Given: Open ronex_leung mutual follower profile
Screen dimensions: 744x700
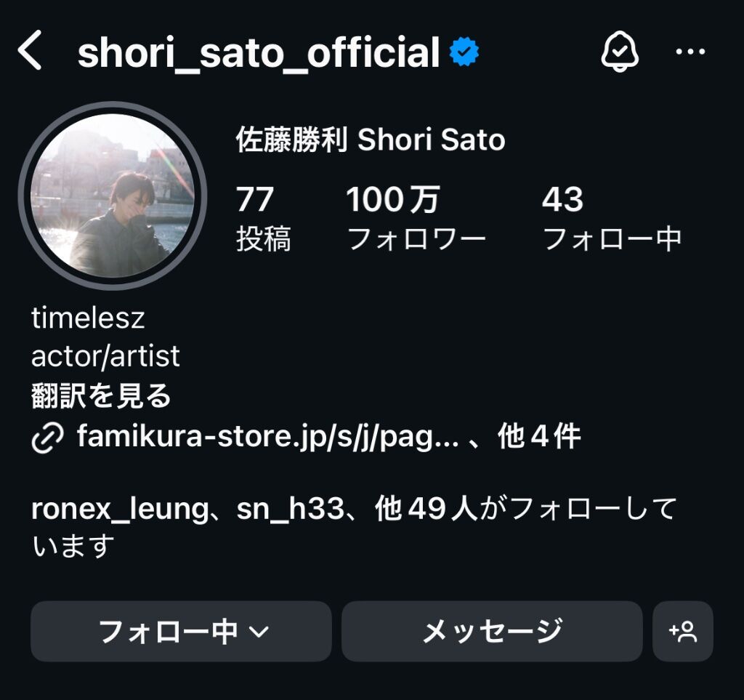Looking at the screenshot, I should click(119, 510).
